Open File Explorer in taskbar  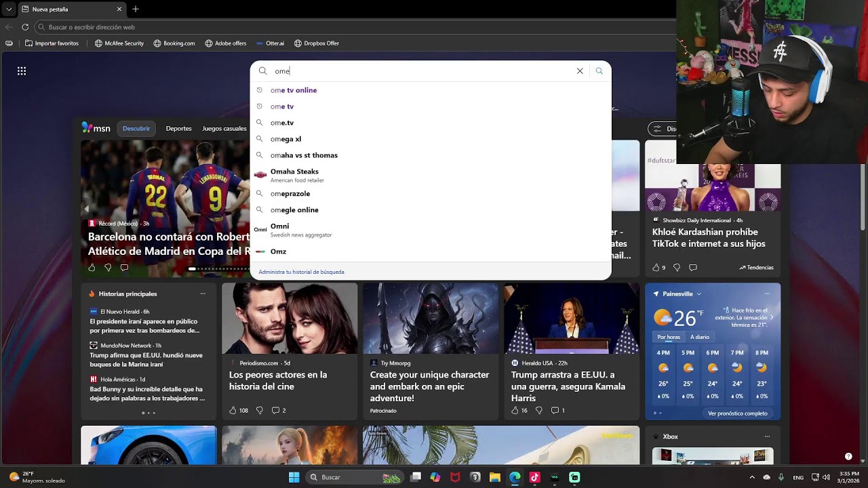[x=495, y=477]
